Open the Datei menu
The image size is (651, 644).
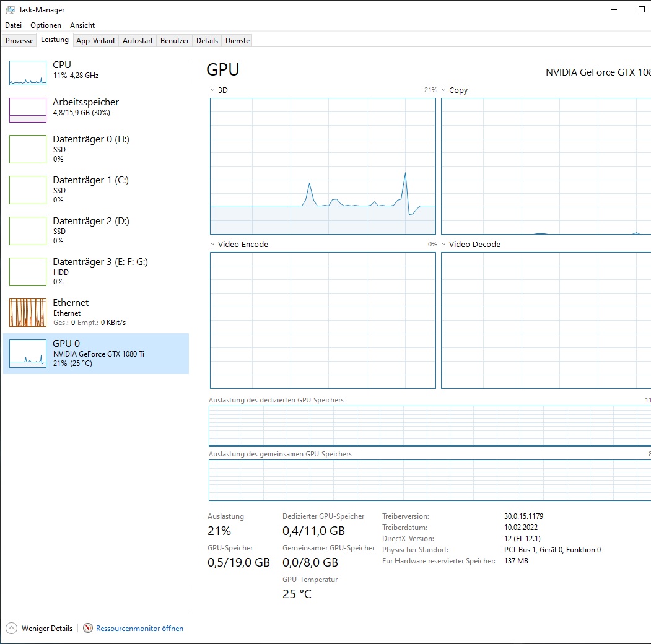point(13,25)
